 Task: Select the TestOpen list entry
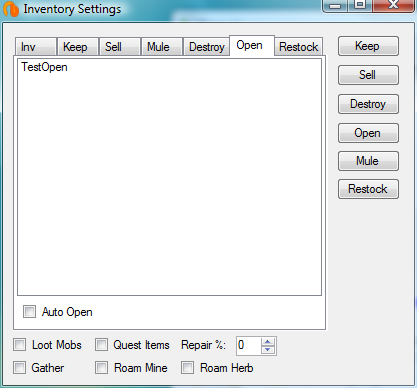coord(44,67)
